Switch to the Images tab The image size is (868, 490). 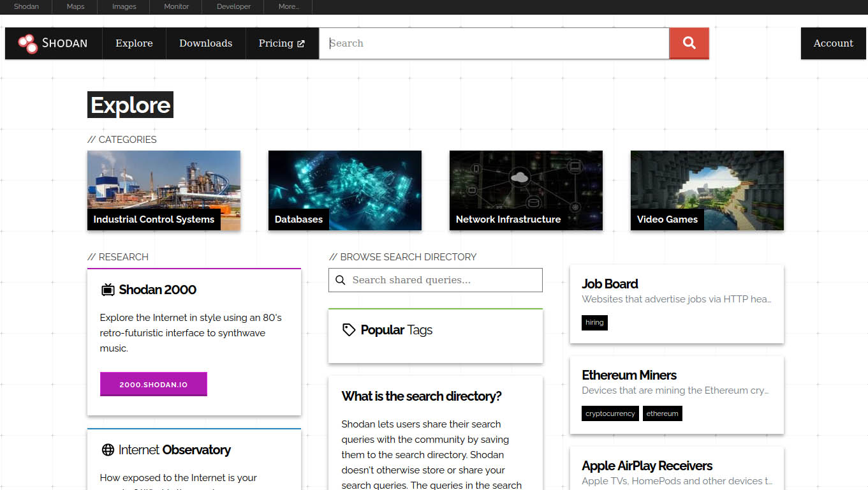tap(124, 6)
